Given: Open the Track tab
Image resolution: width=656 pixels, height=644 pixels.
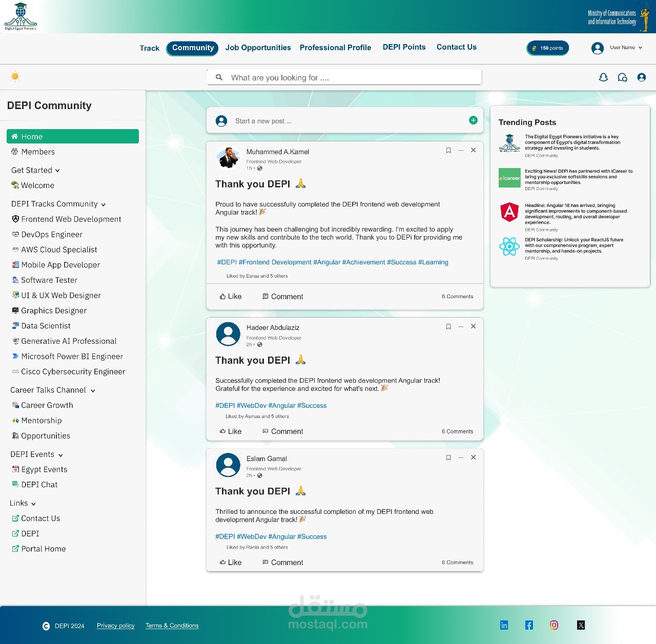Looking at the screenshot, I should tap(150, 48).
